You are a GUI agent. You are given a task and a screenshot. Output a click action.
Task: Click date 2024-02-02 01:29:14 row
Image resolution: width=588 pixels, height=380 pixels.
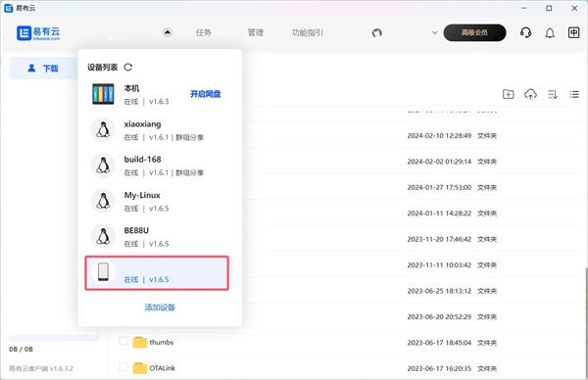[x=439, y=162]
